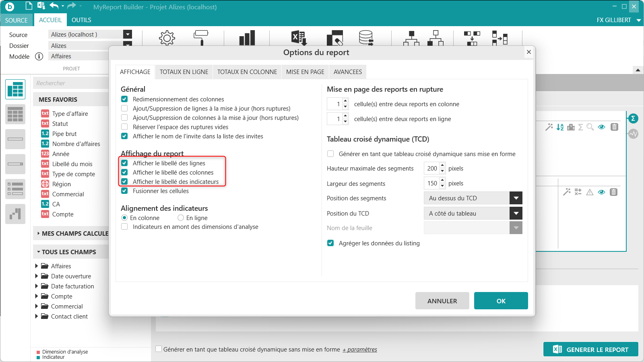This screenshot has height=362, width=644.
Task: Select the paint roller formatting icon
Action: [200, 37]
